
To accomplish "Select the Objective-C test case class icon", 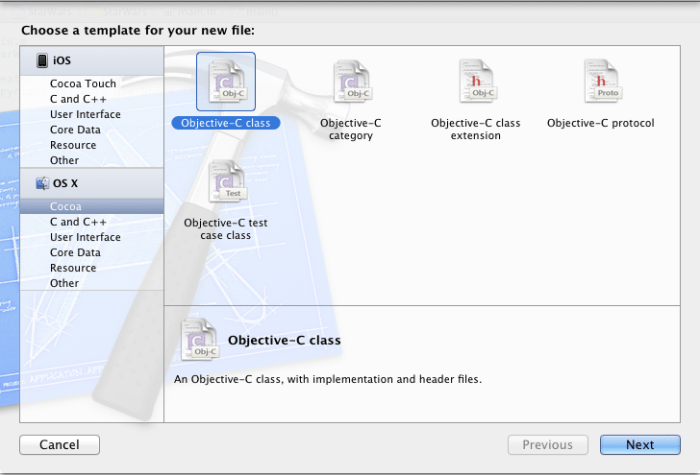I will (x=225, y=182).
